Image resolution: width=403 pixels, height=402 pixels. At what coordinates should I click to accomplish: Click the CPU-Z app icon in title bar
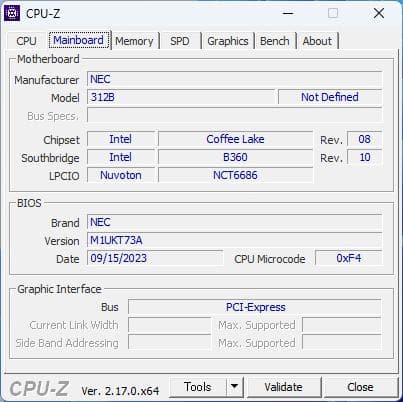tap(12, 13)
